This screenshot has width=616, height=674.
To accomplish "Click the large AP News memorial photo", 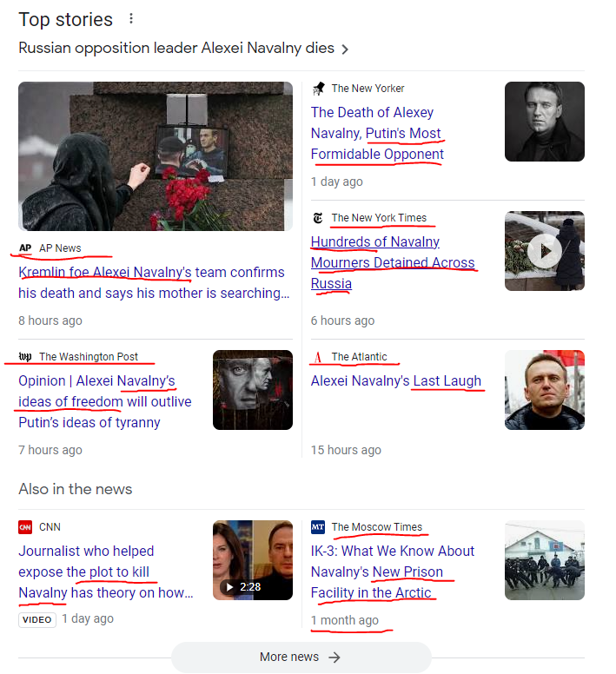I will 156,156.
